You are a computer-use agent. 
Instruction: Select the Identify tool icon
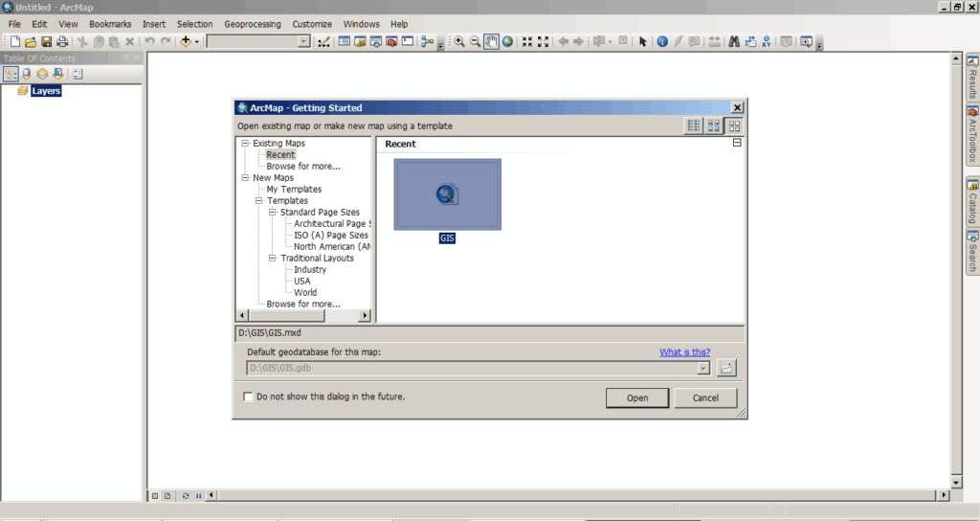(661, 41)
